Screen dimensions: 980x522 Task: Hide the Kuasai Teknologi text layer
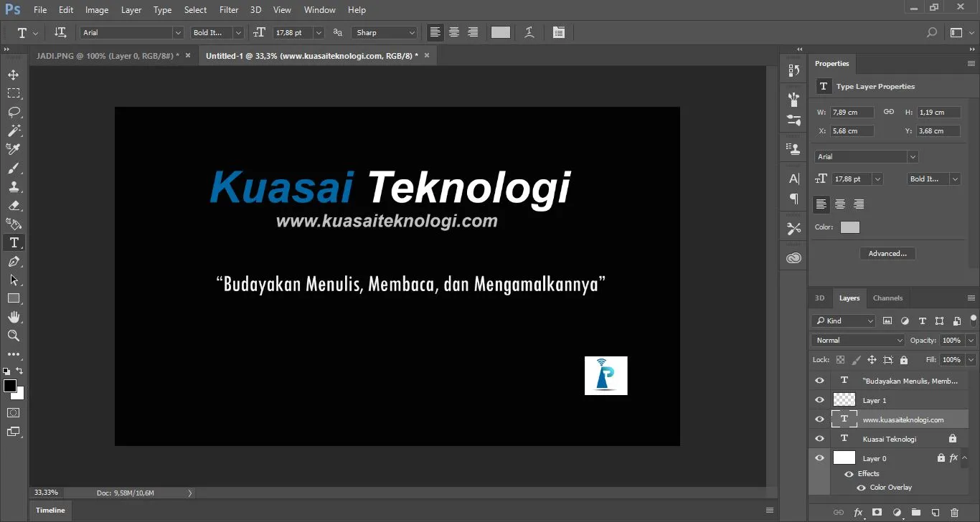pos(819,438)
